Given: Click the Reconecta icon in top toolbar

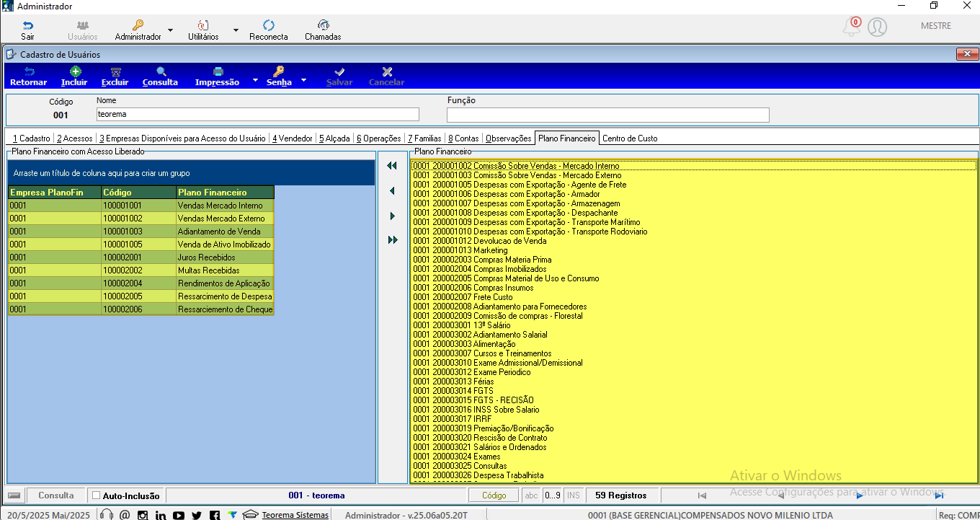Looking at the screenshot, I should click(269, 25).
